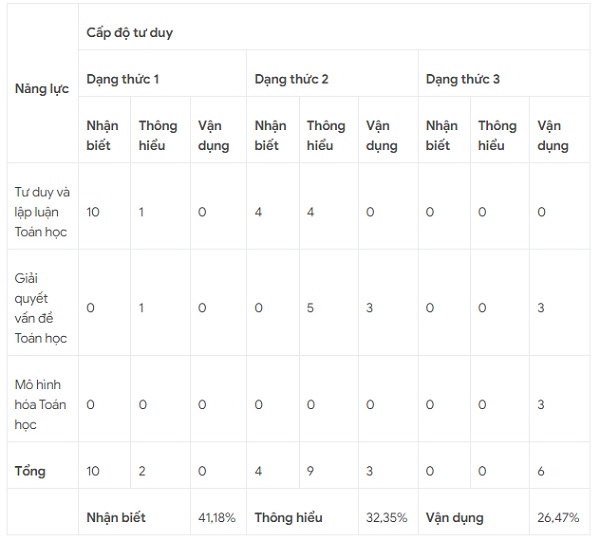Select the value 2 in the Tổng row

point(142,470)
